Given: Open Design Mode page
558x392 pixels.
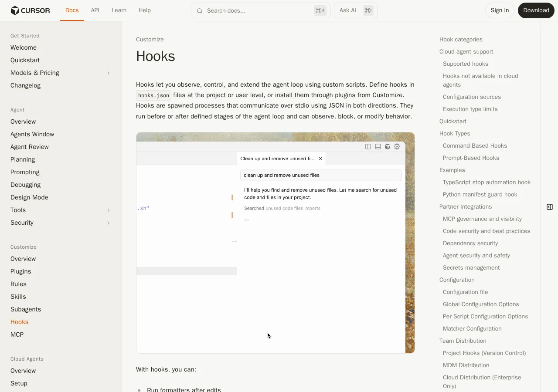Looking at the screenshot, I should coord(29,197).
